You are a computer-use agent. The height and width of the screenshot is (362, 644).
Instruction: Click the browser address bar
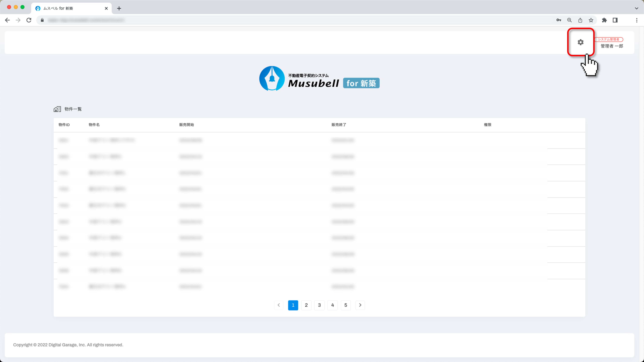tap(275, 20)
